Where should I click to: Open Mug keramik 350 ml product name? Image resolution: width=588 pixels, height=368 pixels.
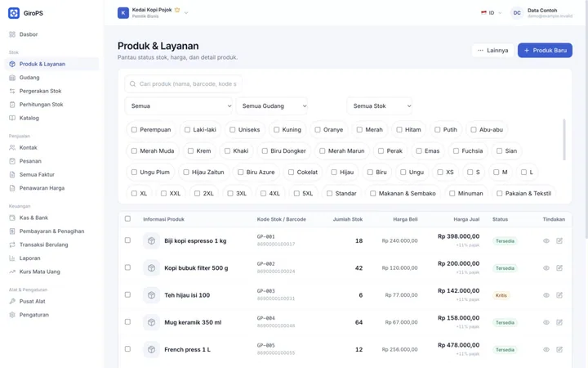point(193,322)
